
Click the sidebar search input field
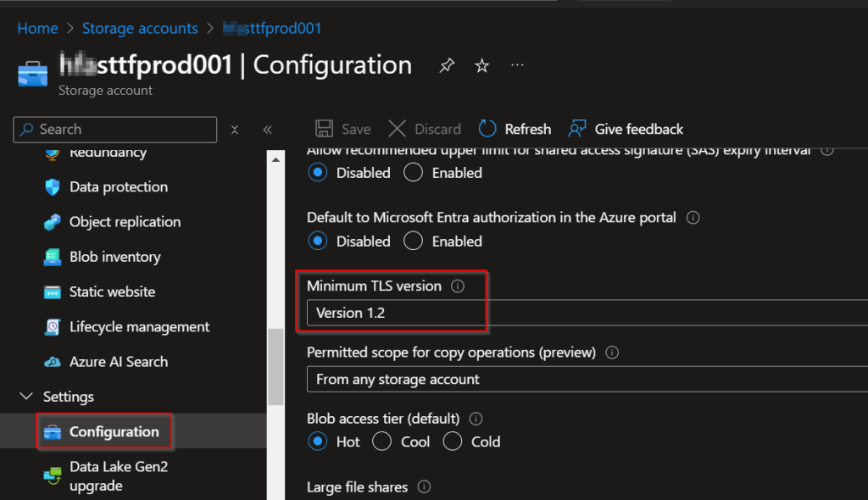click(x=115, y=130)
